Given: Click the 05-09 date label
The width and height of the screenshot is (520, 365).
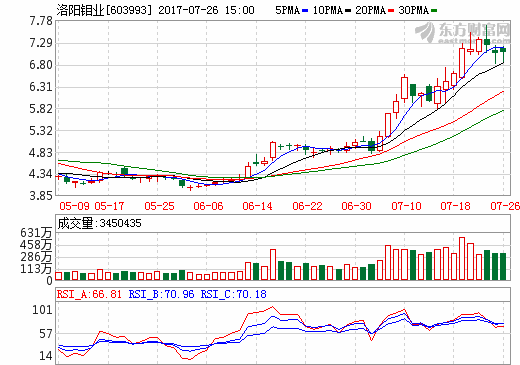Looking at the screenshot, I should click(x=74, y=206).
